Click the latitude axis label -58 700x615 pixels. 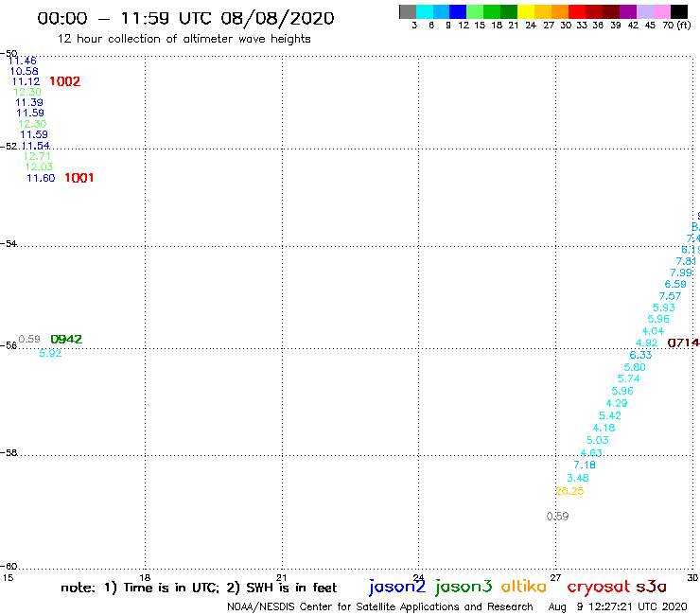9,452
